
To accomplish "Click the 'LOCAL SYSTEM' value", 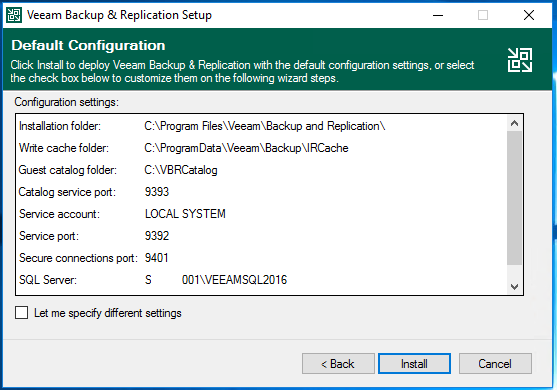I will point(185,214).
